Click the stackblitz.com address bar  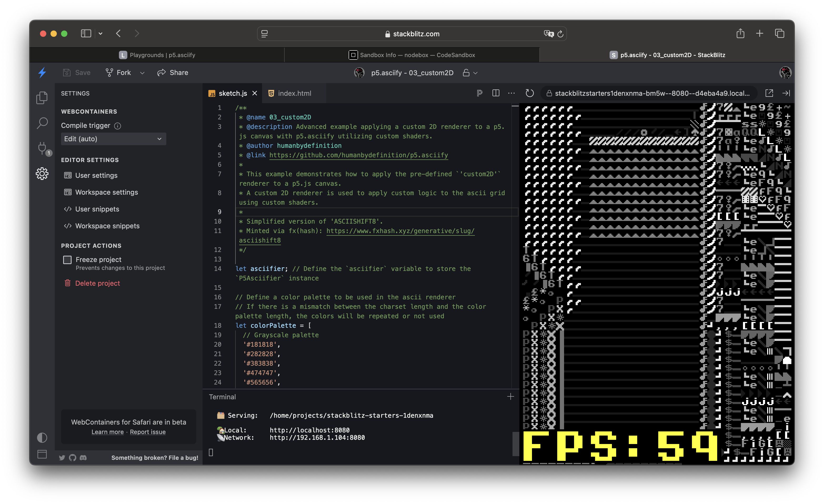point(412,34)
